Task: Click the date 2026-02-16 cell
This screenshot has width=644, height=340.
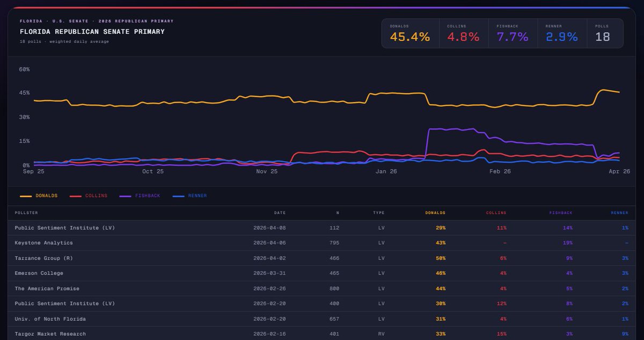Action: [269, 334]
